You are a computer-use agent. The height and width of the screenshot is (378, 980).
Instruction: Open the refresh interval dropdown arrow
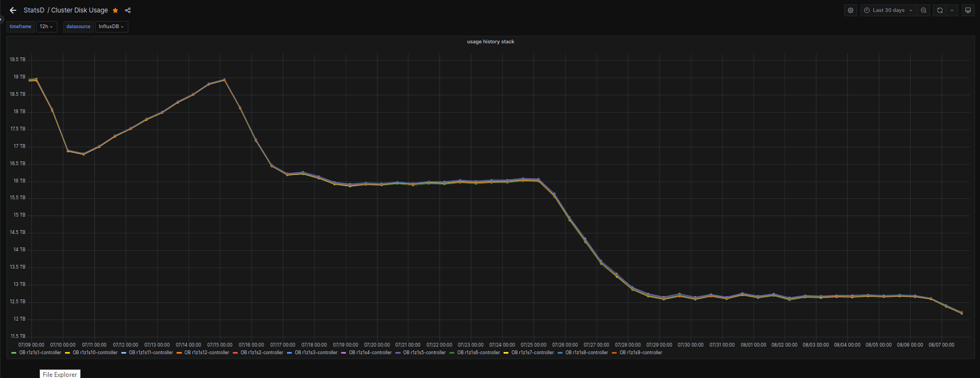(x=952, y=10)
